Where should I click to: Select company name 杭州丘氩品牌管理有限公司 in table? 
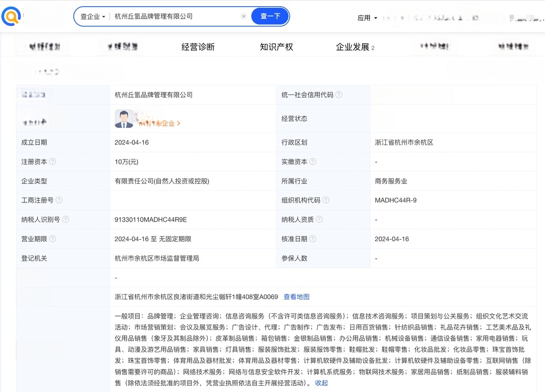point(153,95)
